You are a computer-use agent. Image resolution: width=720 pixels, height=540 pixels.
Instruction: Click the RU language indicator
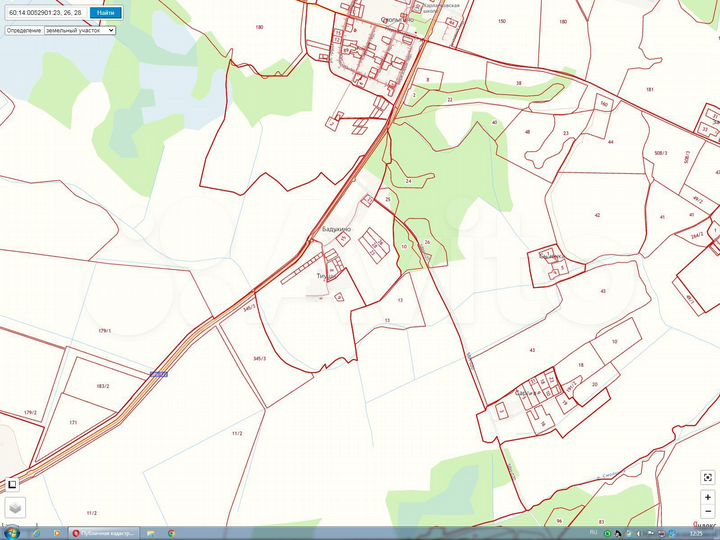[x=593, y=533]
